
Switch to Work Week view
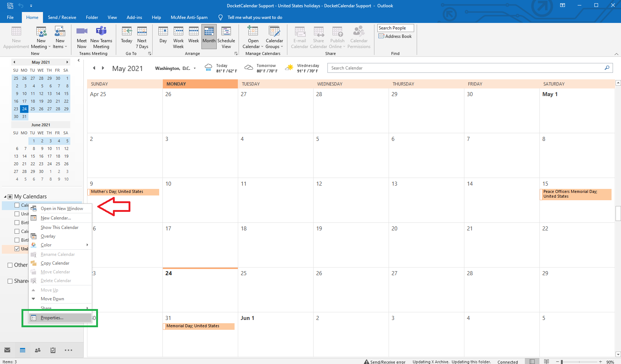[x=178, y=37]
